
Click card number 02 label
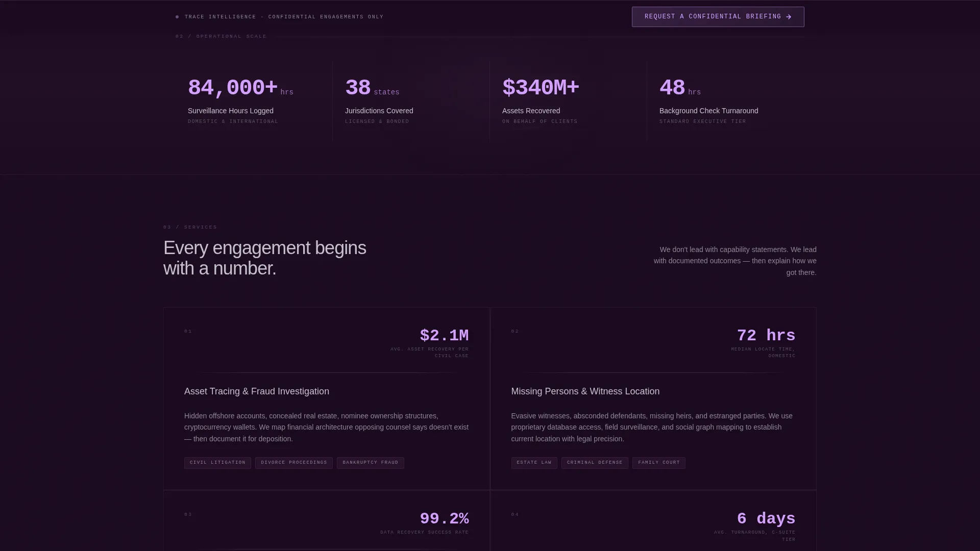[515, 332]
